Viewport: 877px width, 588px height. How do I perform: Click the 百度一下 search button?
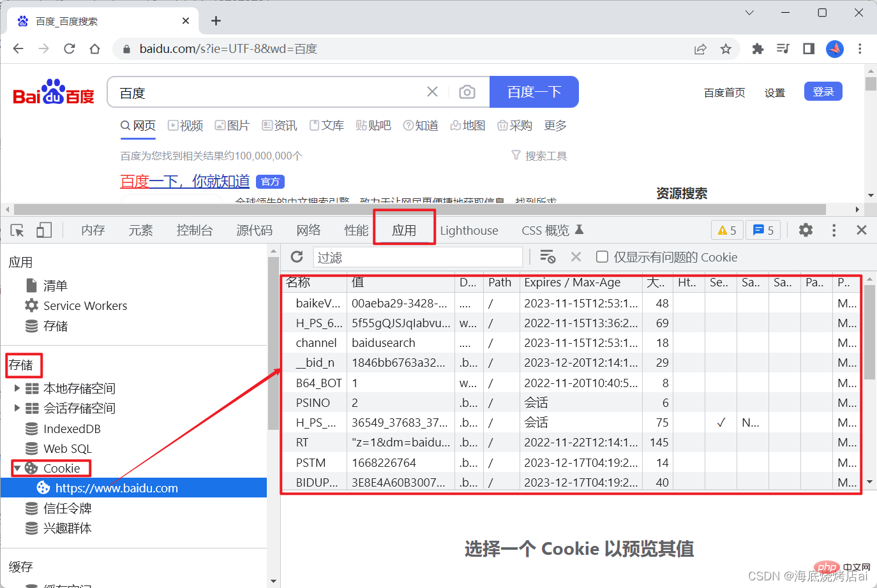coord(534,92)
